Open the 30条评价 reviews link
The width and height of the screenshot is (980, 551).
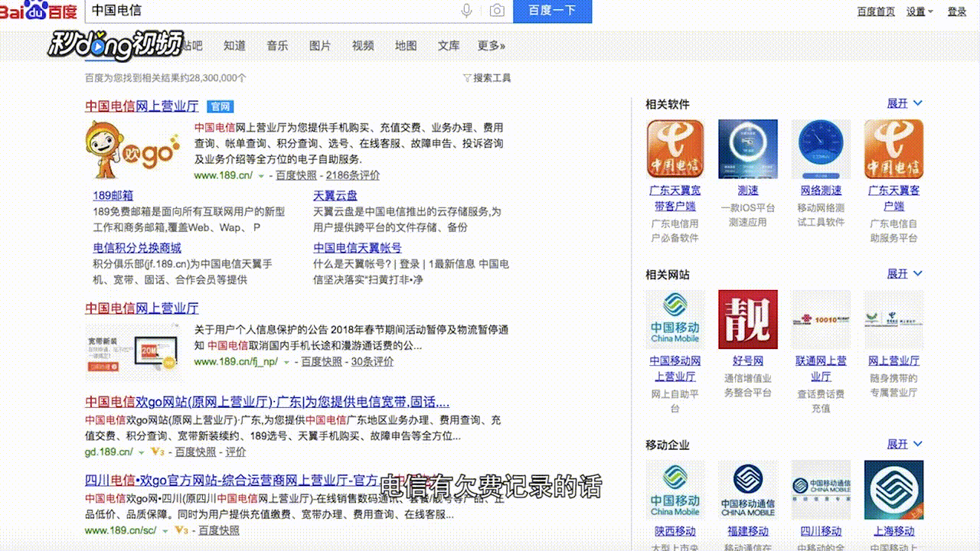point(372,362)
